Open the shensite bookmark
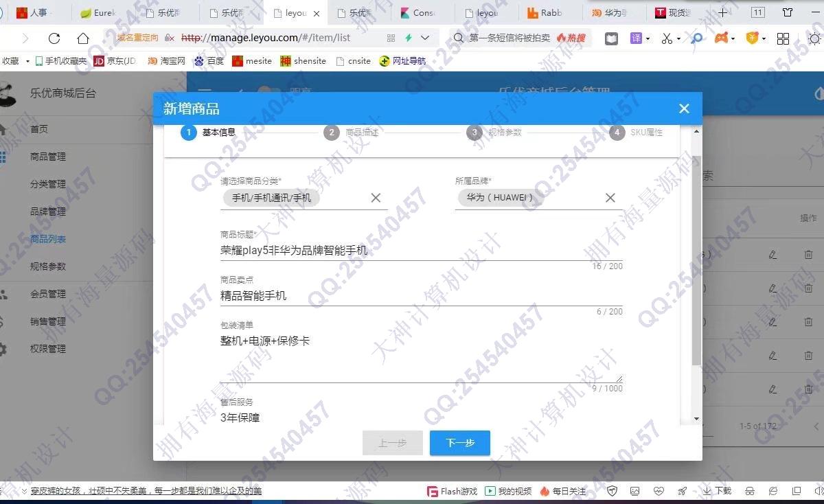Viewport: 824px width, 504px height. [x=303, y=61]
